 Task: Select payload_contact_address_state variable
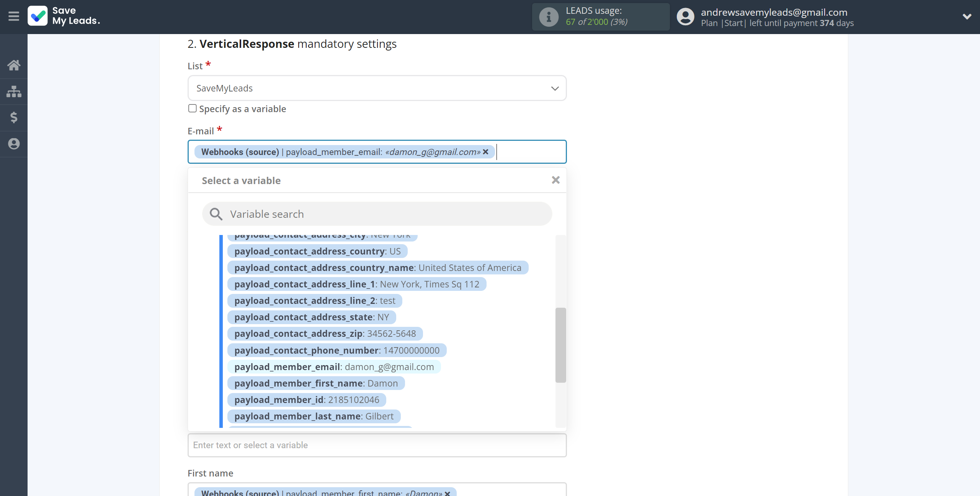tap(312, 317)
